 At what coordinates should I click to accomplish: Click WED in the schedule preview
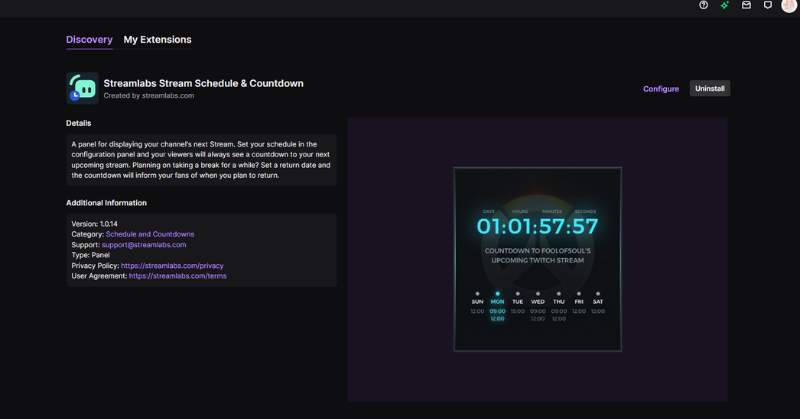click(538, 302)
